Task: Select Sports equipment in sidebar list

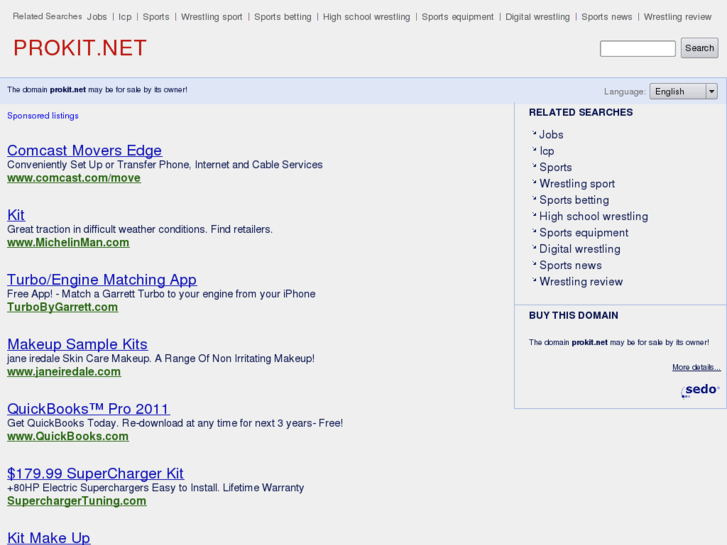Action: (584, 233)
